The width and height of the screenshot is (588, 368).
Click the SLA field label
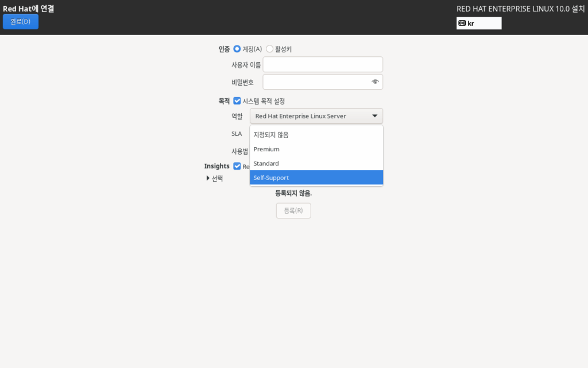237,133
